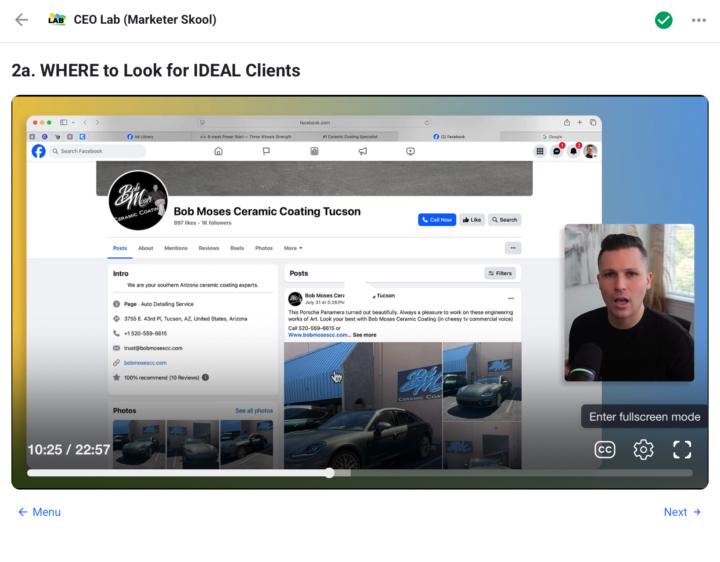Click the Safari share icon

tap(567, 123)
